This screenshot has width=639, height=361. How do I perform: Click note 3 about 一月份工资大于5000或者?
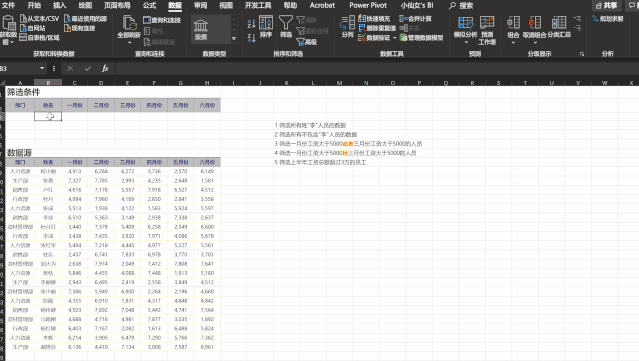coord(348,144)
